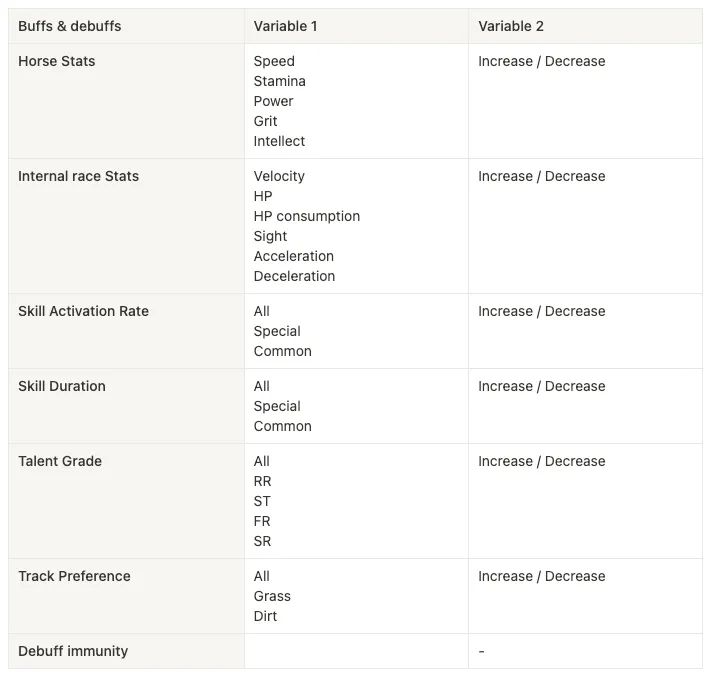Click the "Skill Duration" row label
The image size is (712, 679).
(62, 386)
